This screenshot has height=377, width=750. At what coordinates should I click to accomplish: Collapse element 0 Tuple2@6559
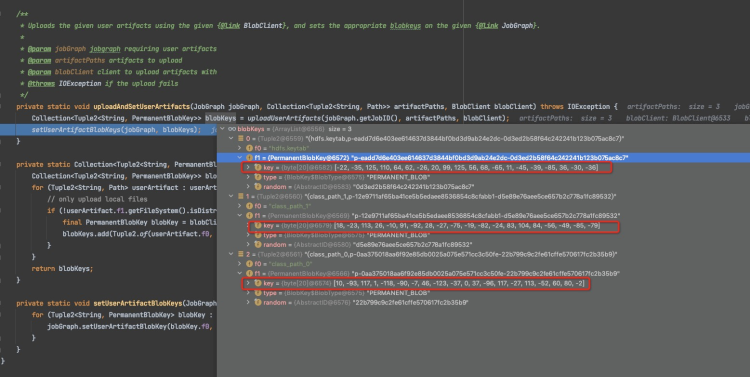(x=232, y=139)
